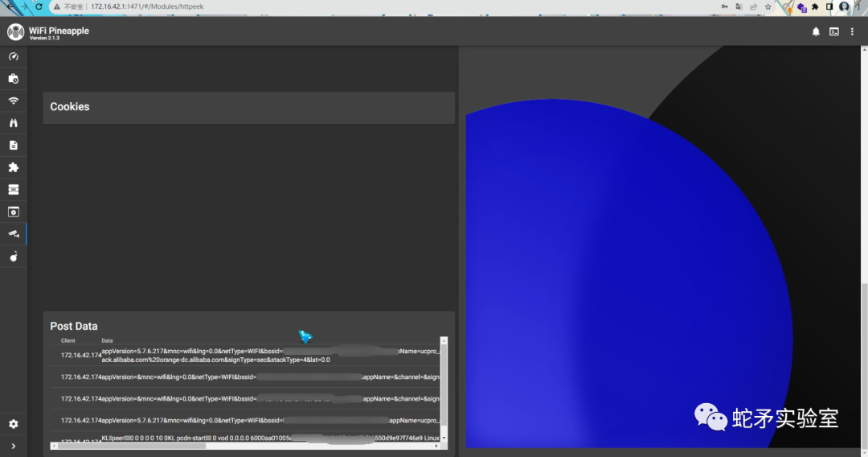Open the browser extensions puzzle icon

click(x=815, y=6)
